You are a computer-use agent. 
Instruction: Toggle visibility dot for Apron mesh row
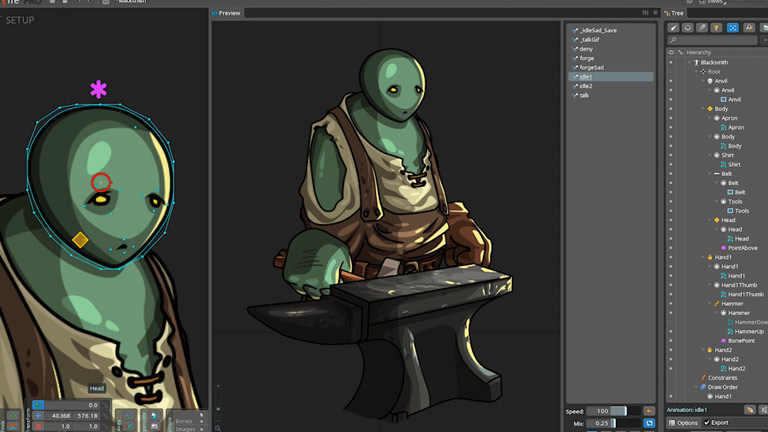671,127
